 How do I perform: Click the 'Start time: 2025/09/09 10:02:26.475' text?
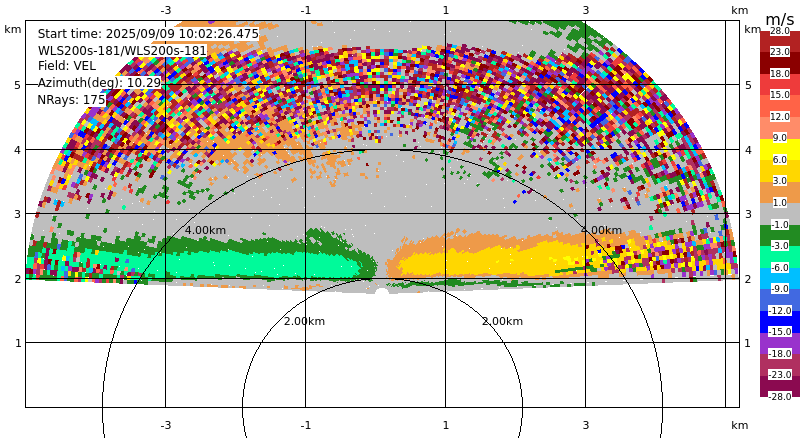coord(148,34)
